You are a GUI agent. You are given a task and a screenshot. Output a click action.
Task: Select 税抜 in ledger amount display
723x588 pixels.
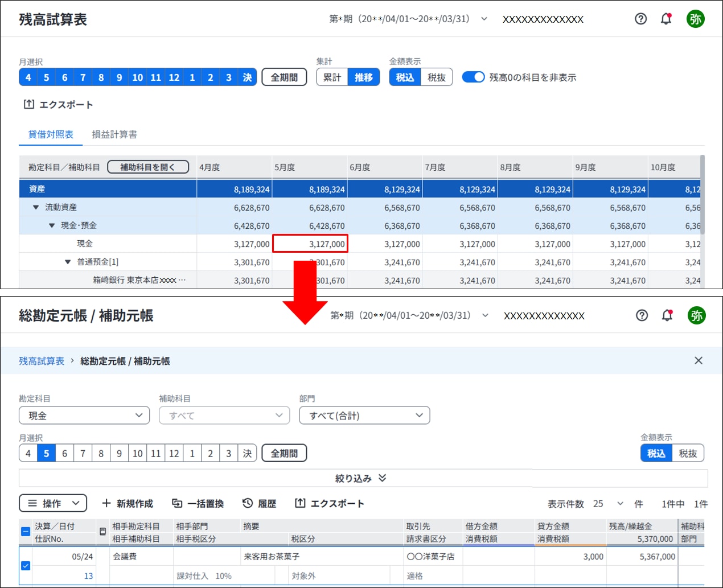(x=688, y=453)
